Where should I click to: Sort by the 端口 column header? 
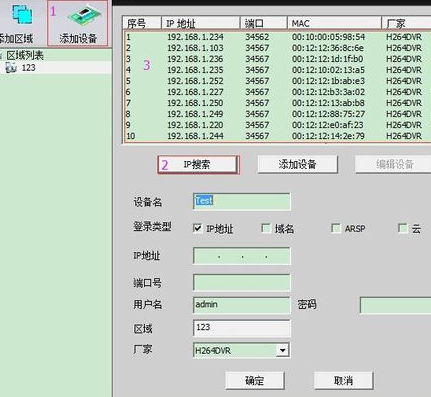tap(264, 23)
